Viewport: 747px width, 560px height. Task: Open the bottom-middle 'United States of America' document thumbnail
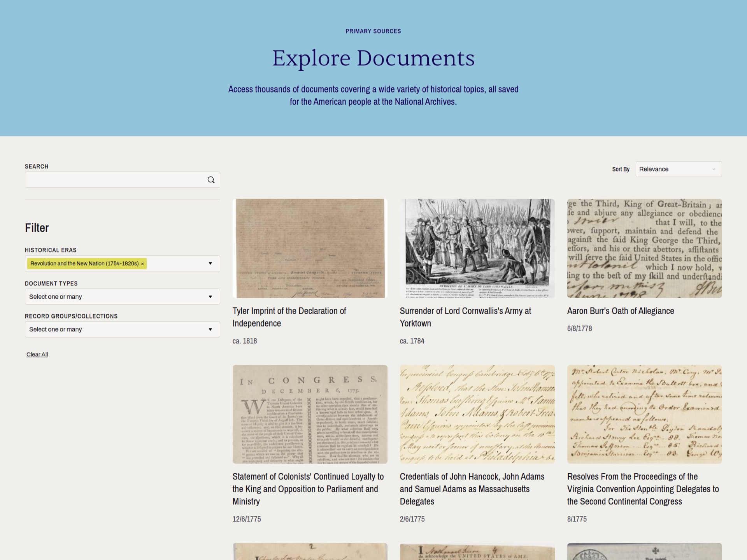tap(477, 551)
